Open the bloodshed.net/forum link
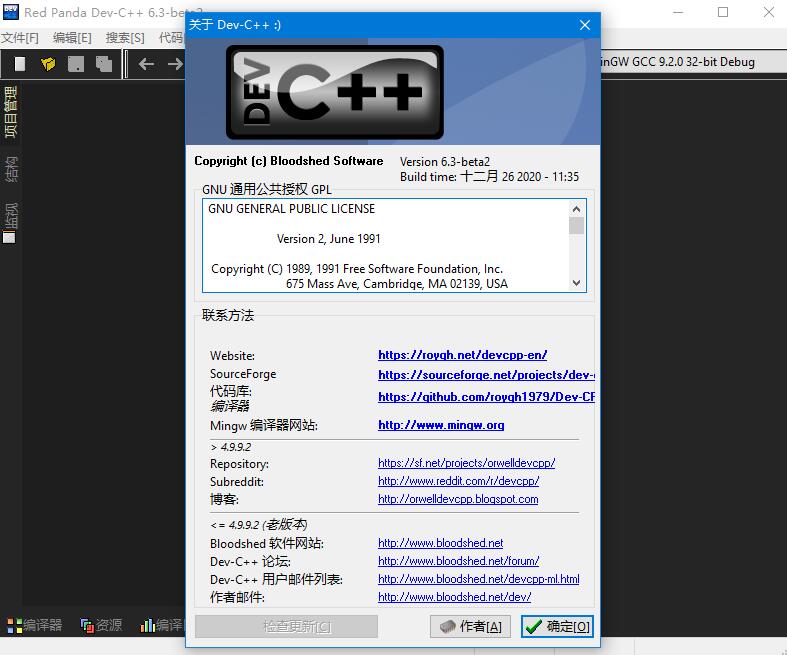The height and width of the screenshot is (655, 787). pos(458,561)
